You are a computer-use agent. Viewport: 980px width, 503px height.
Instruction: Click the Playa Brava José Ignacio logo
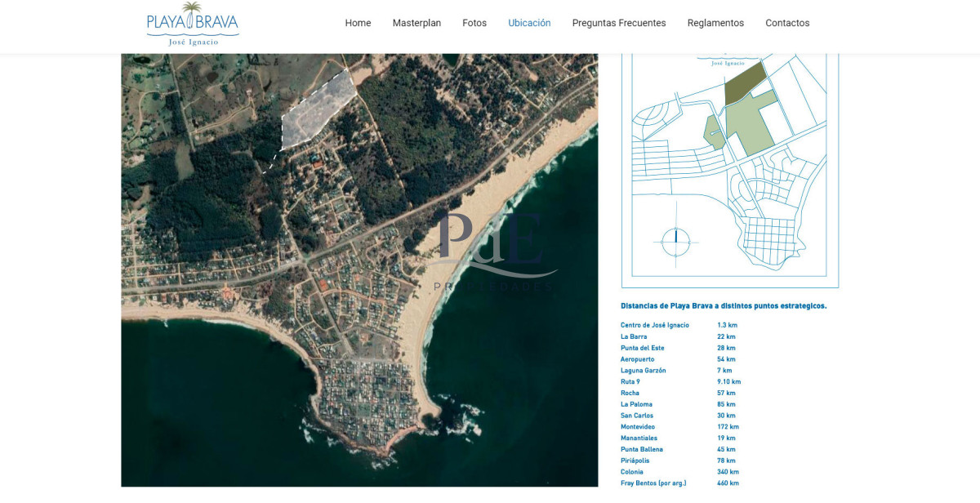coord(193,24)
